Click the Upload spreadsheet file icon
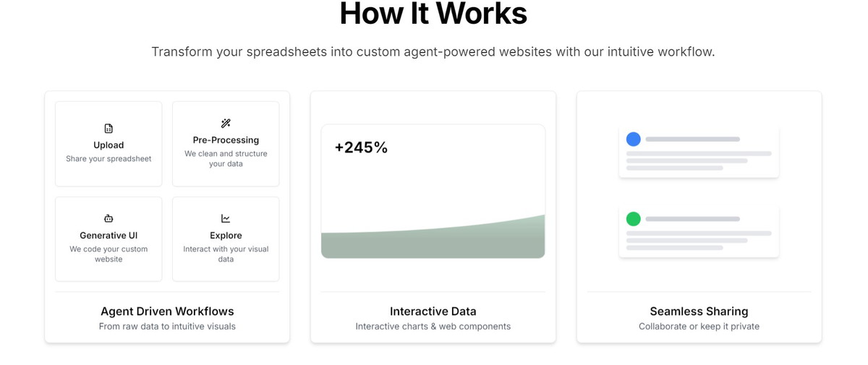Screen dimensions: 868x365 pos(109,129)
